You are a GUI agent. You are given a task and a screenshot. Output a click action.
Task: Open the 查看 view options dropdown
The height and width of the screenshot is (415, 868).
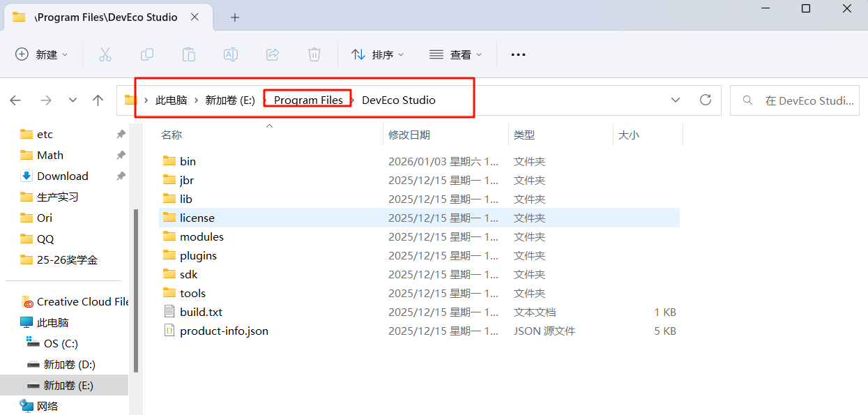(455, 54)
